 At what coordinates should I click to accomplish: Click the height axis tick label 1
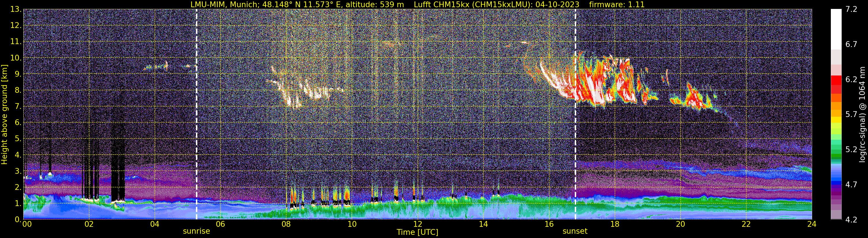click(18, 204)
